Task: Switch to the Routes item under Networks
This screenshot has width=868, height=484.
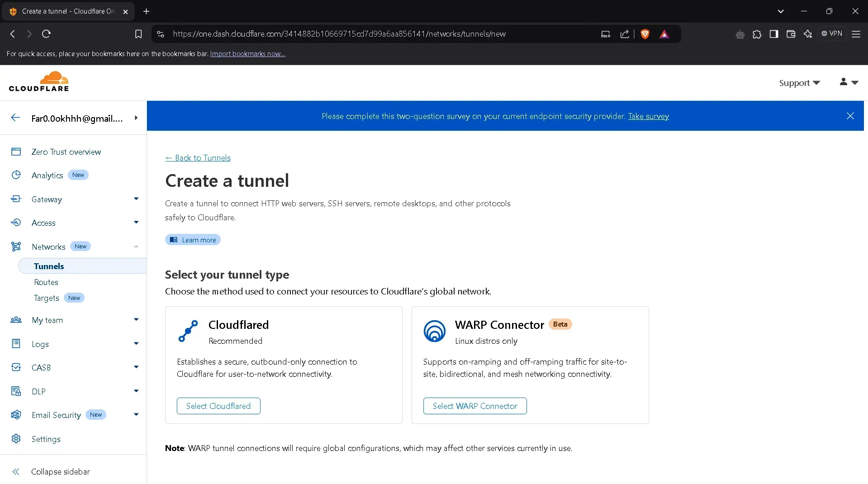Action: [x=46, y=282]
